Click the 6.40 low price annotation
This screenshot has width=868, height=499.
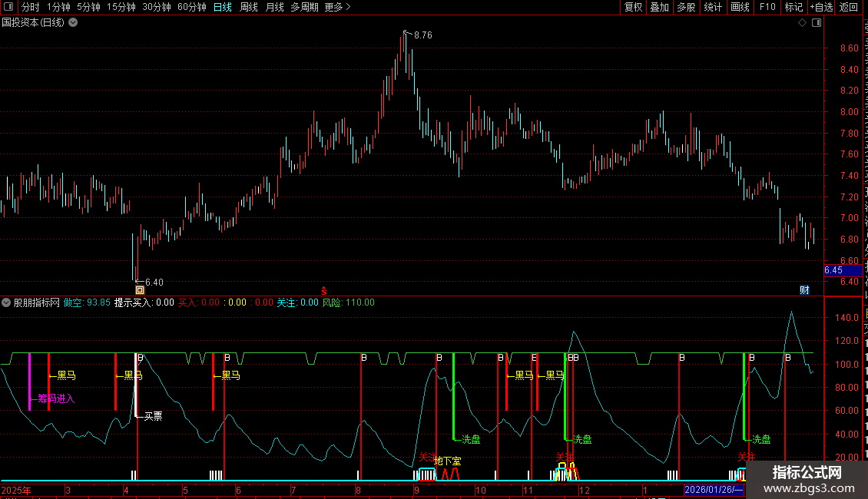point(154,283)
